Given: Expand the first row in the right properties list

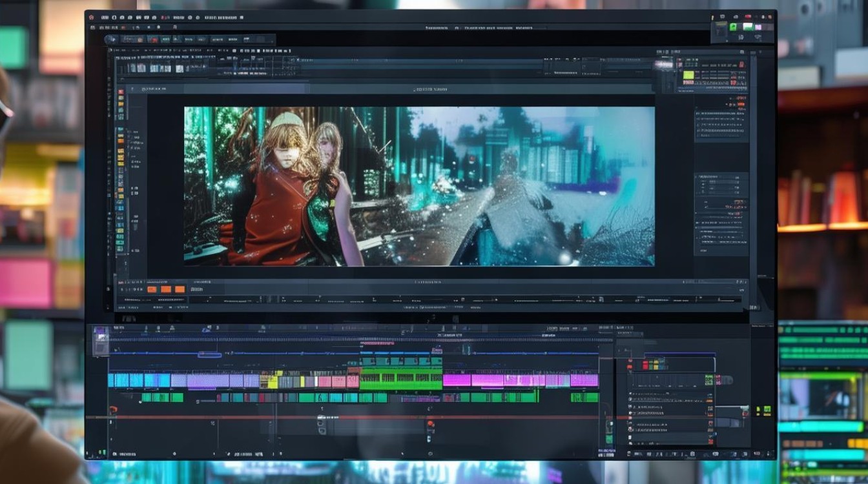Looking at the screenshot, I should [x=721, y=114].
